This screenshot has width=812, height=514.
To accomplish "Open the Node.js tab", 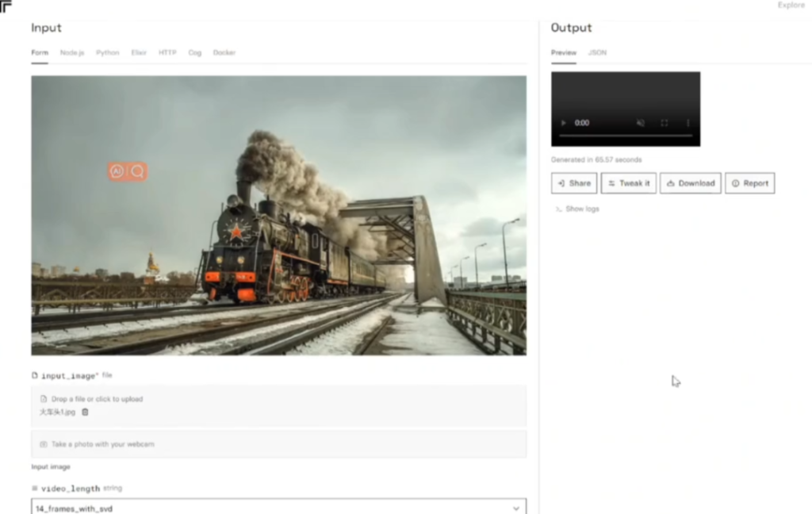I will pos(72,52).
